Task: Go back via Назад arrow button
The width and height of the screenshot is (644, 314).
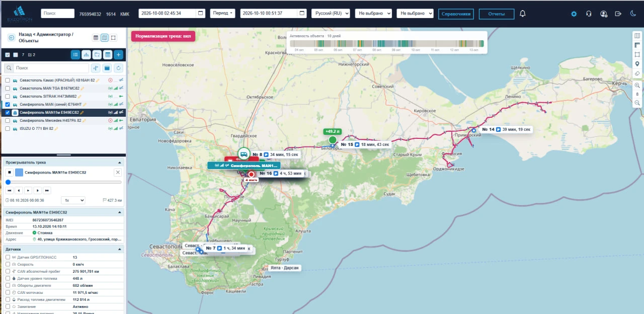Action: coord(11,38)
